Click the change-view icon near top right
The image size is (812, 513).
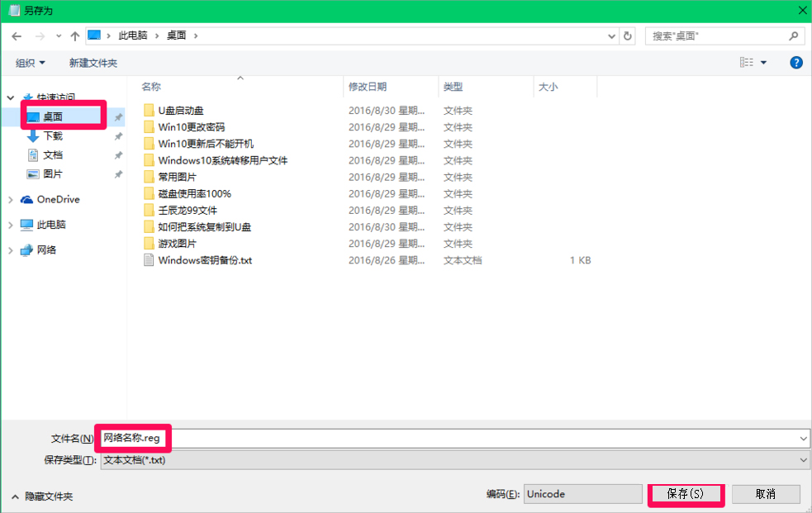[x=748, y=61]
